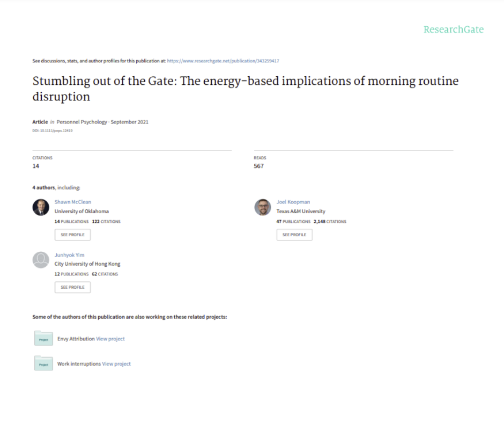The width and height of the screenshot is (504, 423).
Task: Click the citations count 14
Action: tap(36, 166)
